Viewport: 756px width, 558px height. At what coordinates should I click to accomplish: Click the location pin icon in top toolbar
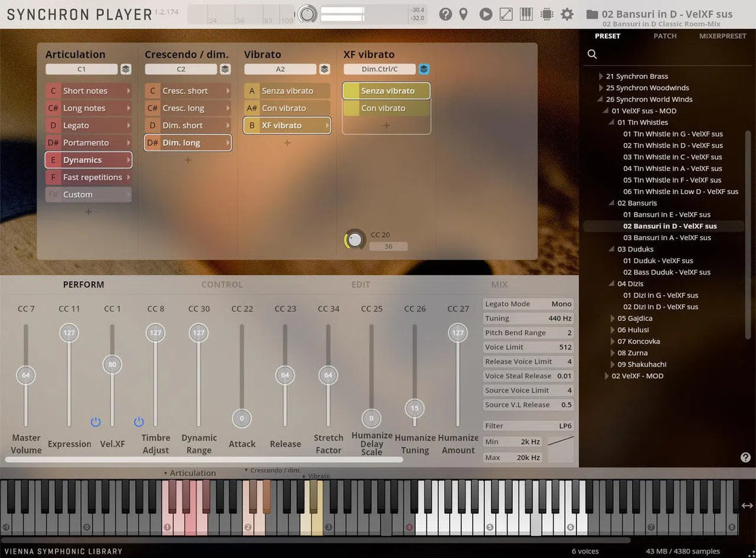click(x=463, y=14)
